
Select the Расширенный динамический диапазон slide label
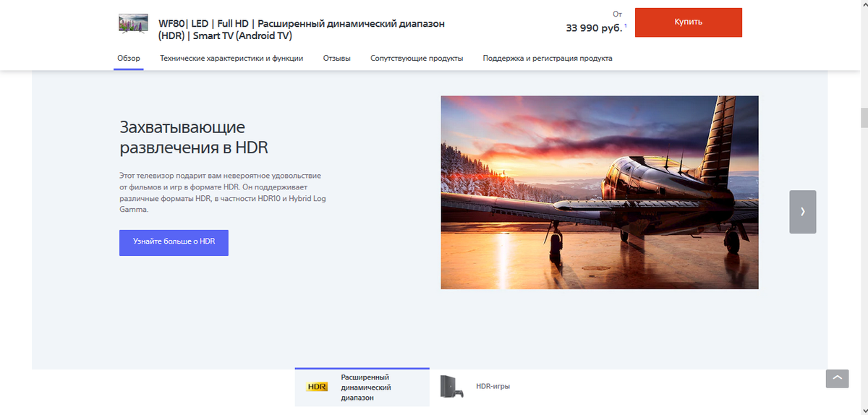tap(365, 388)
